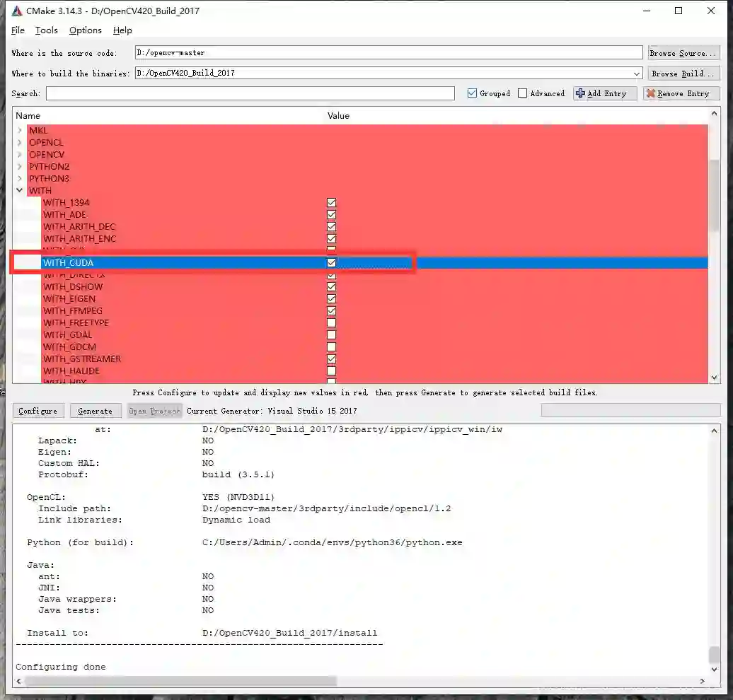Expand the MKL group

tap(20, 130)
